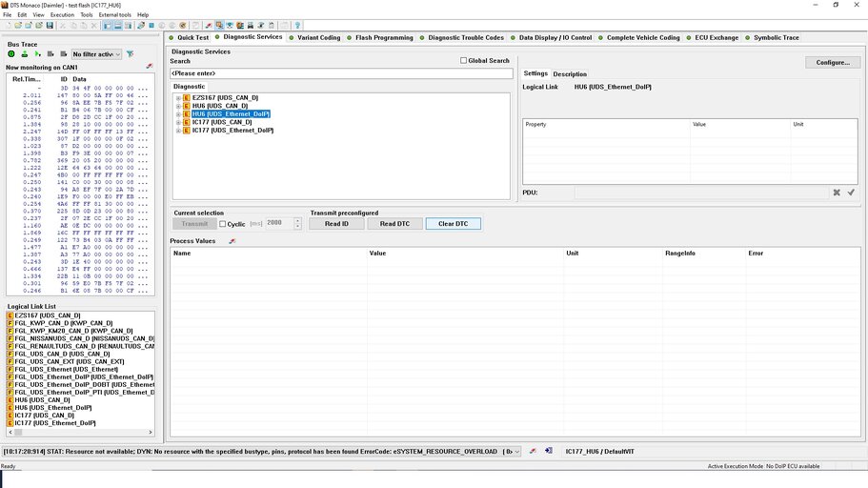This screenshot has width=868, height=488.
Task: Click the Search input field
Action: click(341, 73)
